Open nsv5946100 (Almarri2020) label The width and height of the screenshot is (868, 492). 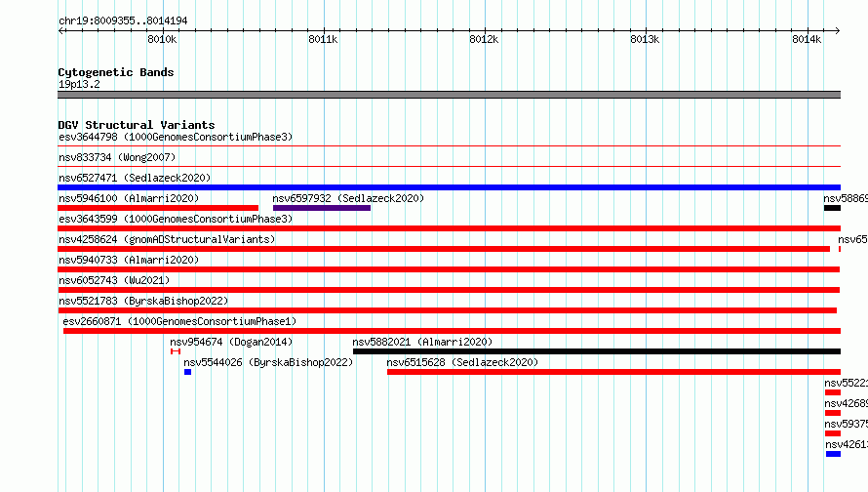129,198
